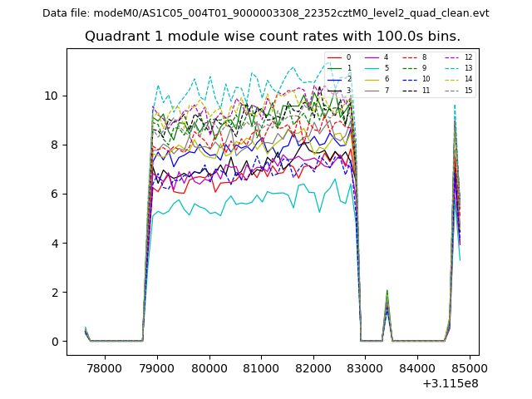Click the red solid line legend swatch for module 0
This screenshot has width=532, height=399.
(334, 57)
